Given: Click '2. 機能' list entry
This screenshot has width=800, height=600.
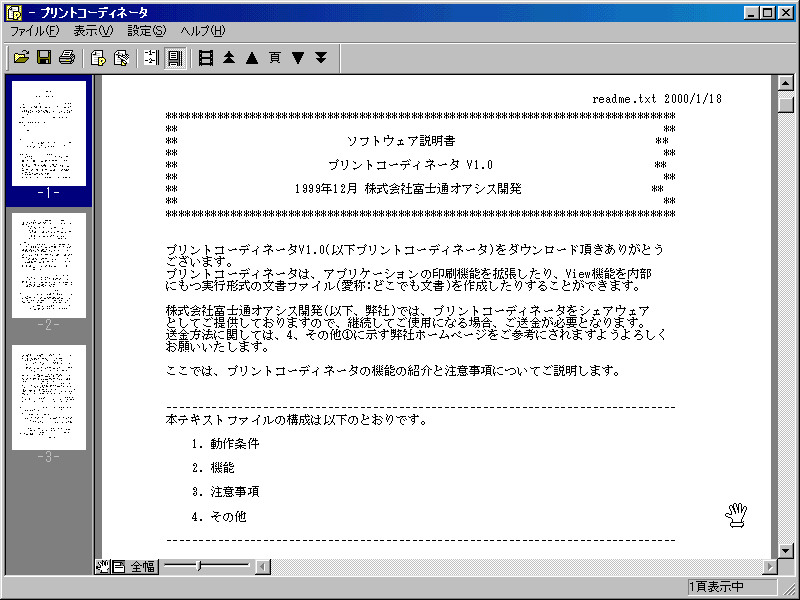Looking at the screenshot, I should [213, 467].
